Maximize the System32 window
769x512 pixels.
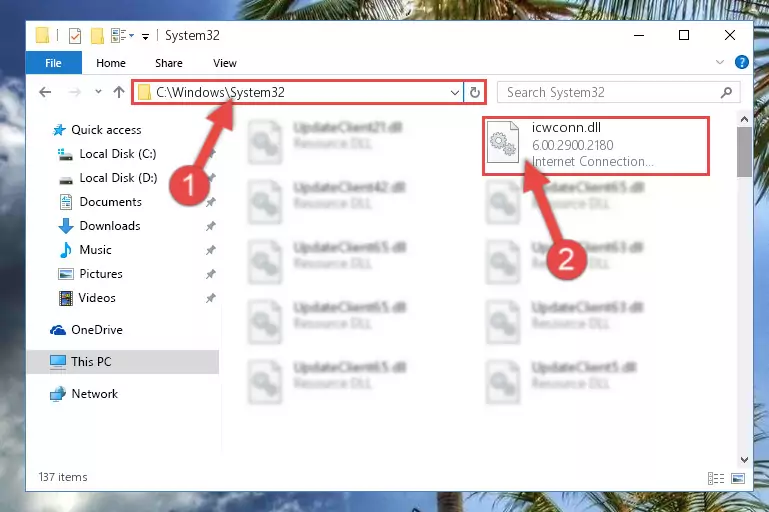click(x=684, y=35)
